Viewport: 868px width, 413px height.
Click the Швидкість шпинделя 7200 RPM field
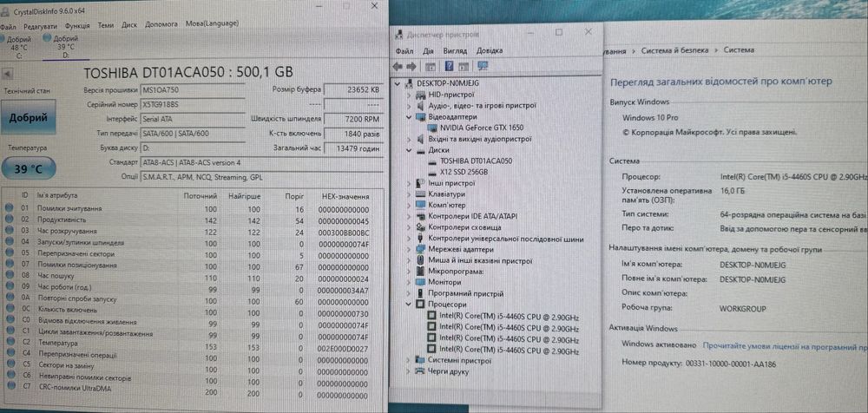point(353,119)
